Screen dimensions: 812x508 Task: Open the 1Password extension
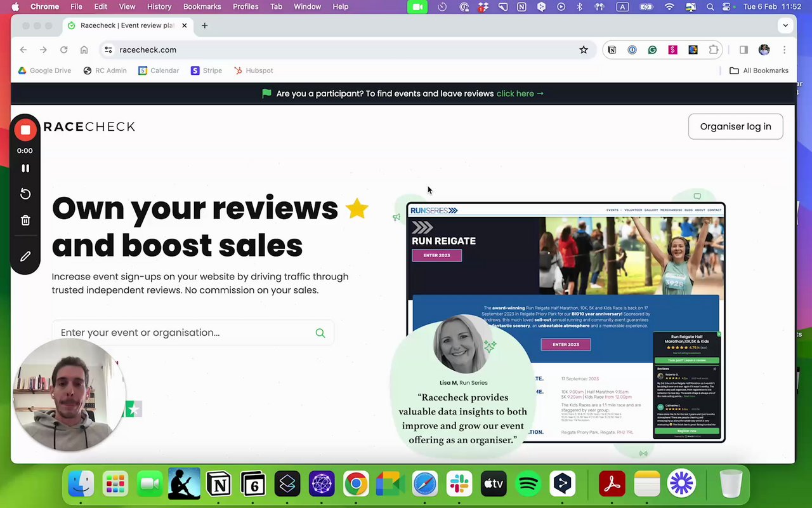click(632, 50)
